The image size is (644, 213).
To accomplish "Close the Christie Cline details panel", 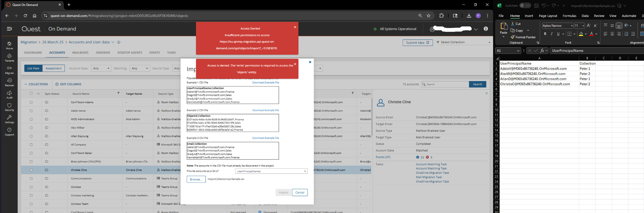I will (486, 93).
